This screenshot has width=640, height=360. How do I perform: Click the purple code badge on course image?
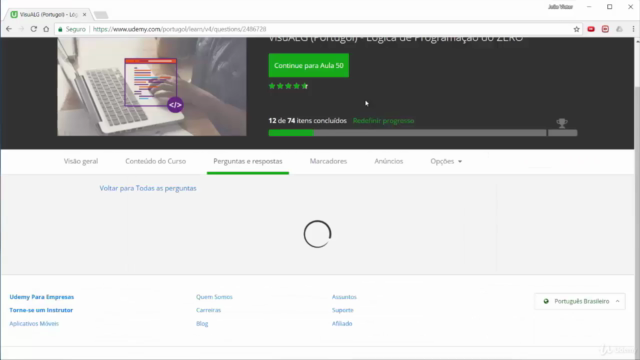point(175,105)
